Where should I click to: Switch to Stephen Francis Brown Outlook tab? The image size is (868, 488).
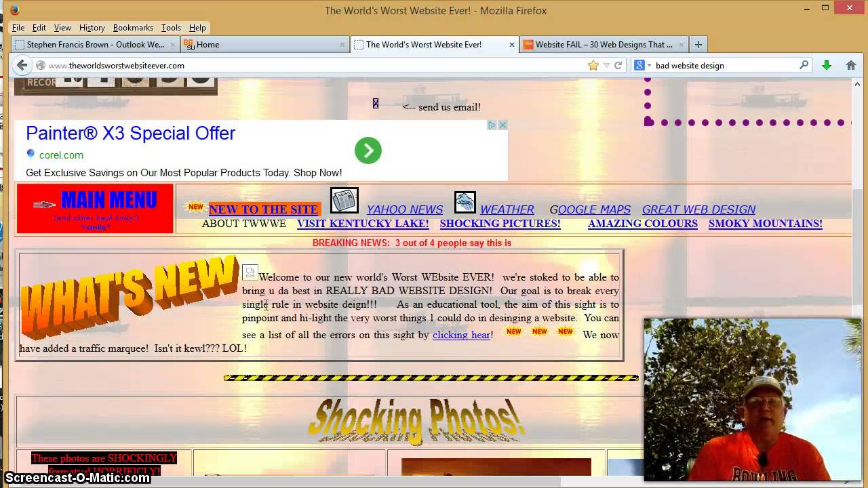[x=96, y=45]
